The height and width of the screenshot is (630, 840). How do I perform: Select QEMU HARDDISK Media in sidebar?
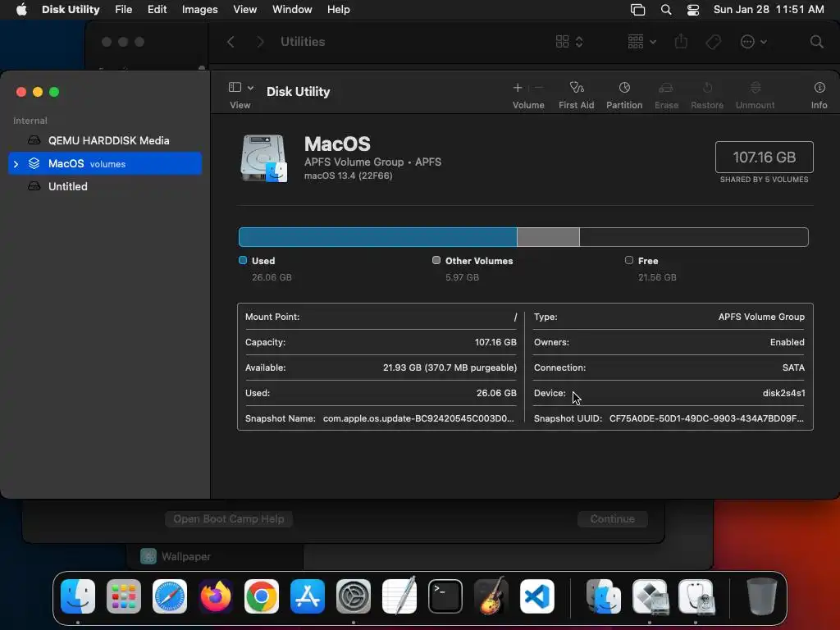105,140
